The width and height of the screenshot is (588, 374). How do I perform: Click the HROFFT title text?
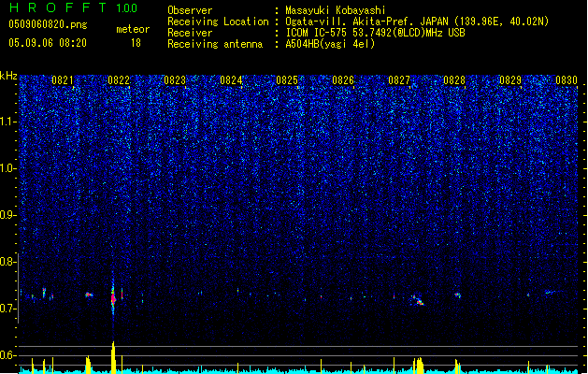pyautogui.click(x=58, y=7)
